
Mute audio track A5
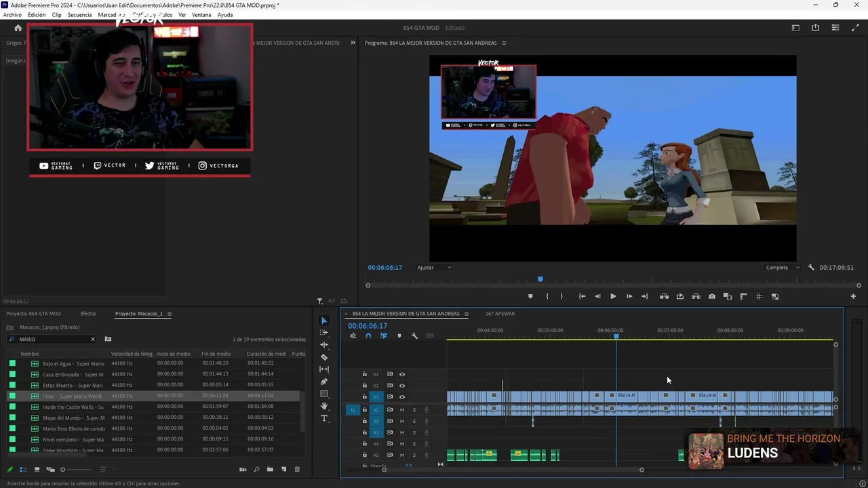402,455
